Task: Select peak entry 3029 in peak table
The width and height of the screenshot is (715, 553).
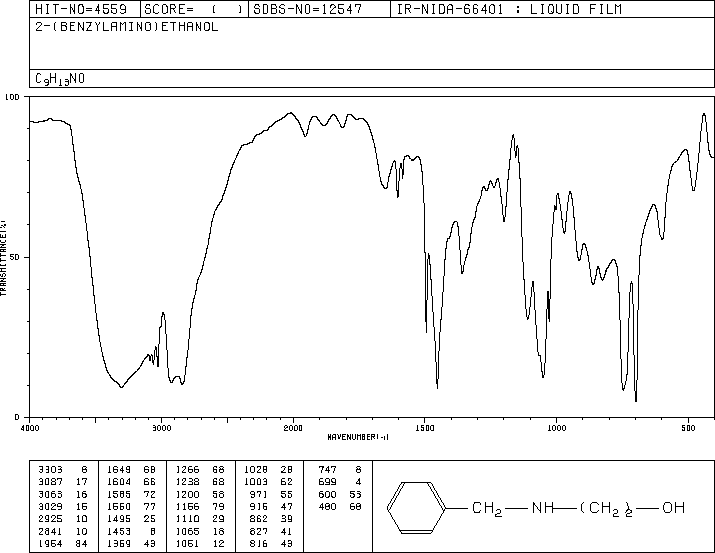Action: [63, 506]
